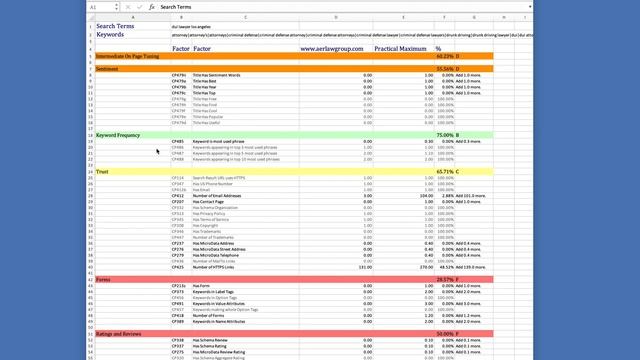Click the 75.00% Keyword Frequency score
Screen dimensions: 640x360
[445, 135]
